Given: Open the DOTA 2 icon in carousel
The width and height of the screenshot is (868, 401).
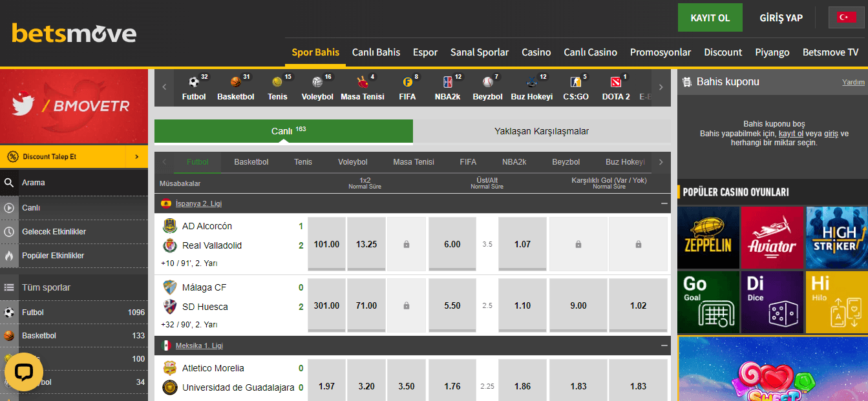Looking at the screenshot, I should [616, 88].
